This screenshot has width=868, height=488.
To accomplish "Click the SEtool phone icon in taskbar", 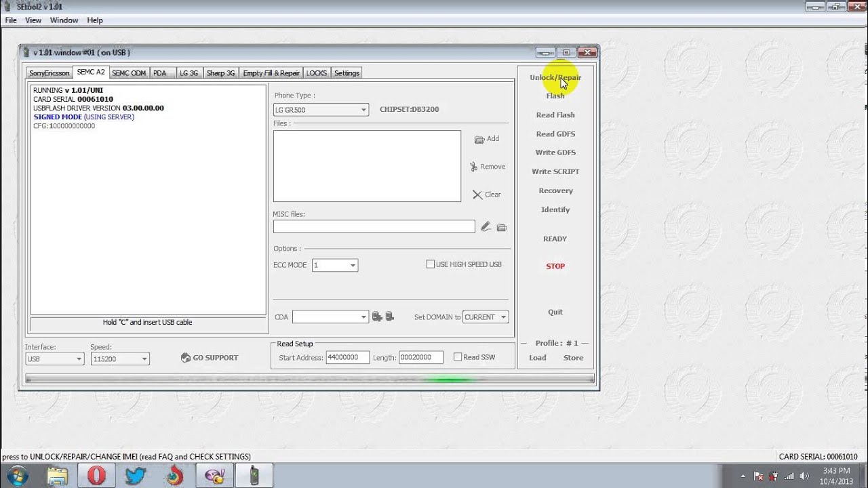I will [254, 476].
